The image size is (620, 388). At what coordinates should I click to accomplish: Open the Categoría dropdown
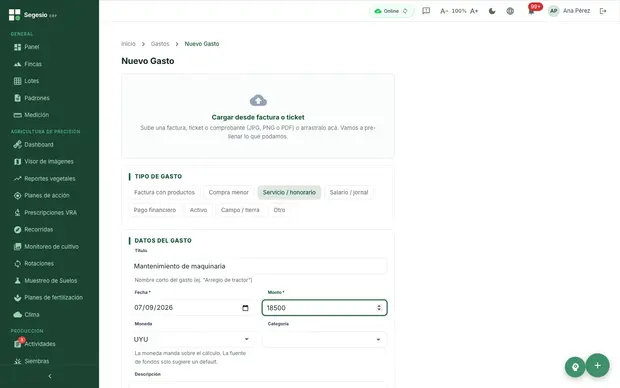coord(324,339)
